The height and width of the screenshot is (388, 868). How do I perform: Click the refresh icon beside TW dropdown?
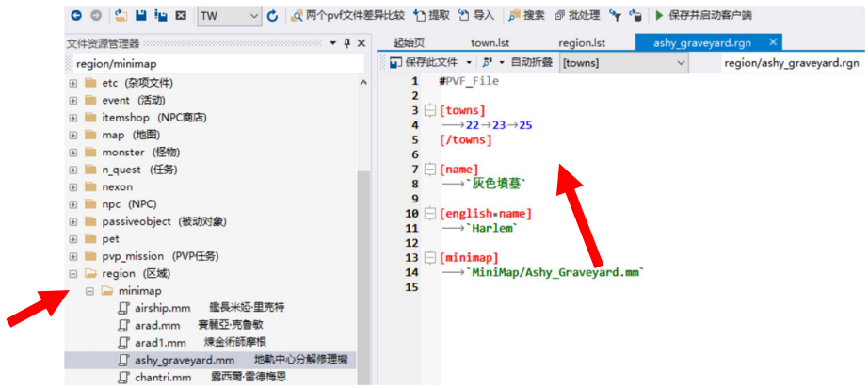[x=273, y=16]
